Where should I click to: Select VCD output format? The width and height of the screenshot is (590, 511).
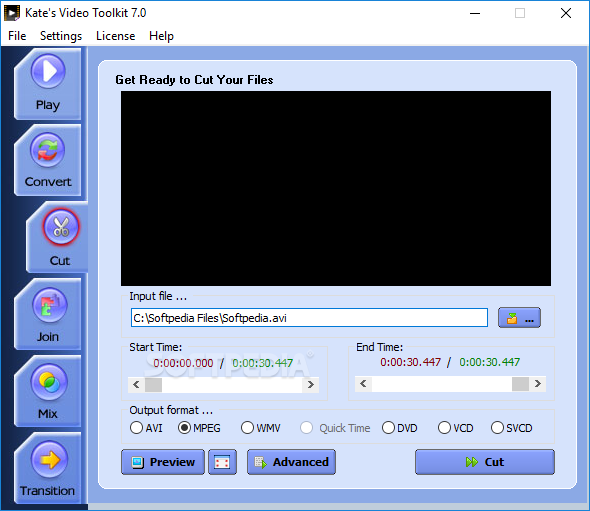point(455,428)
